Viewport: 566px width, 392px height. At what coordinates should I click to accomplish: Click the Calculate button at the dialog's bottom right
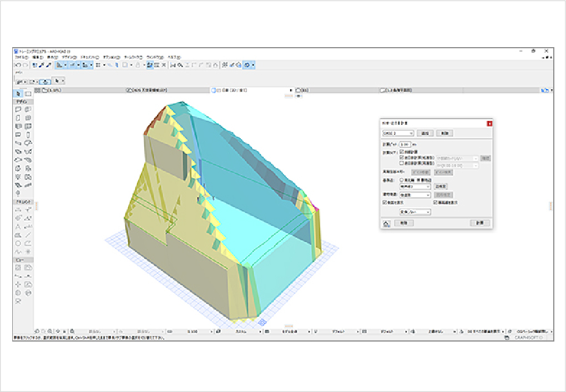tap(480, 223)
